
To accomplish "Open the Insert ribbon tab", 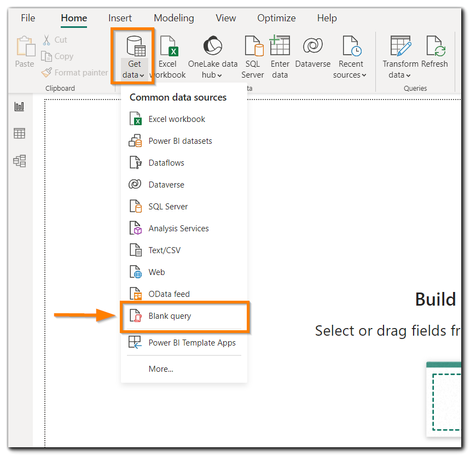I will (120, 18).
